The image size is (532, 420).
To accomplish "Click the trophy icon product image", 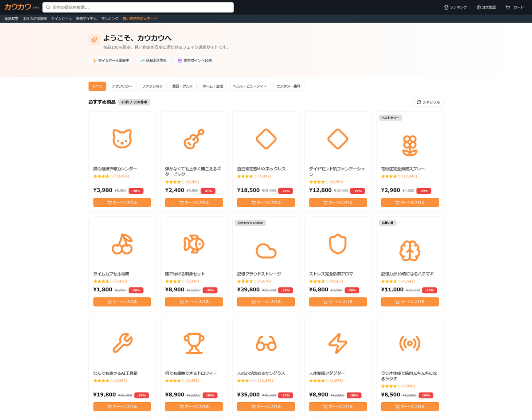I will (x=194, y=343).
